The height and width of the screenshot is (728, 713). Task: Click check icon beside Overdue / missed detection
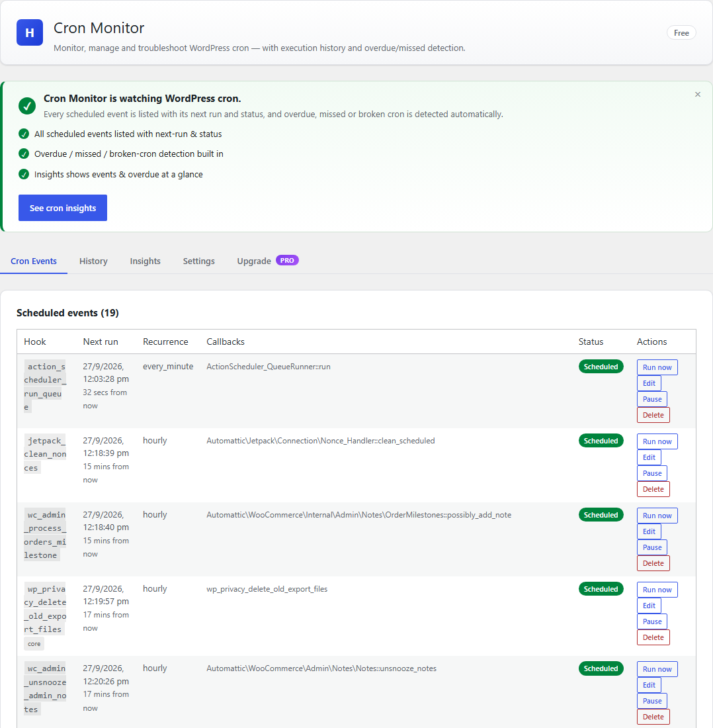coord(24,154)
